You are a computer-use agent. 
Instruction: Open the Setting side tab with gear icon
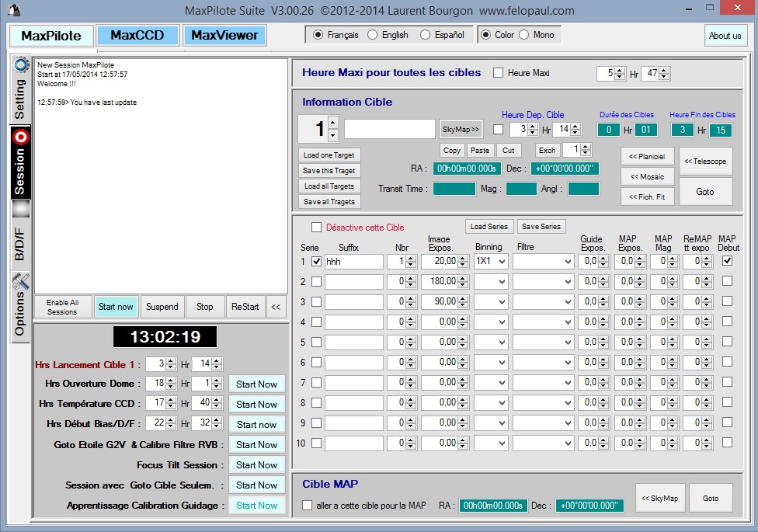pyautogui.click(x=21, y=89)
